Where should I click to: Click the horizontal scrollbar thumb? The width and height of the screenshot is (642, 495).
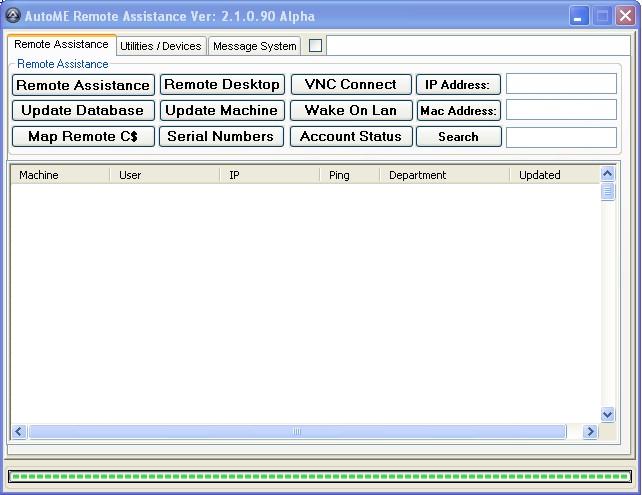click(x=297, y=432)
